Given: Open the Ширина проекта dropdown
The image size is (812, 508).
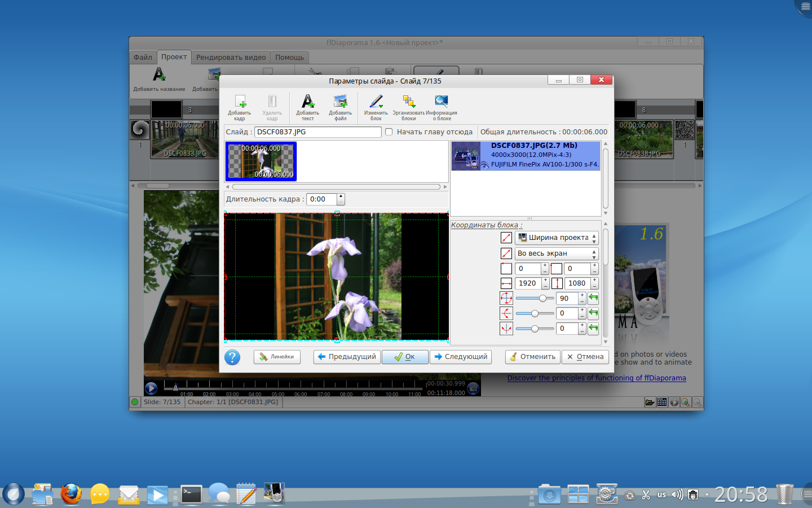Looking at the screenshot, I should pos(556,238).
